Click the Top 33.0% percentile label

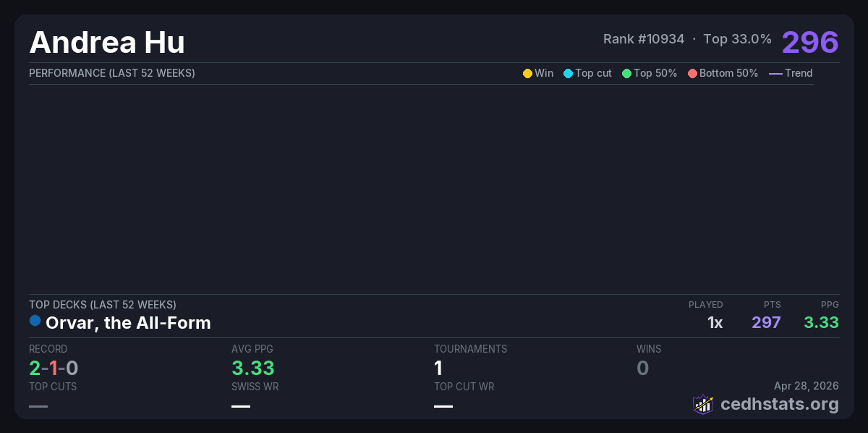pos(737,39)
